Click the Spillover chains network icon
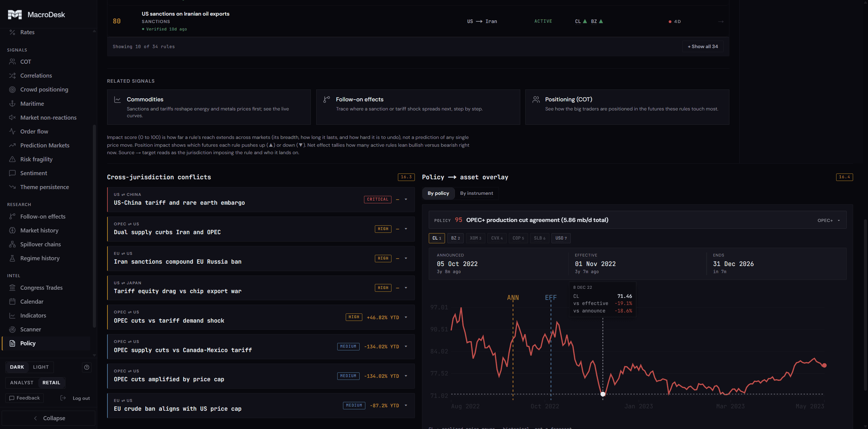Screen dimensions: 868x429 [12, 244]
